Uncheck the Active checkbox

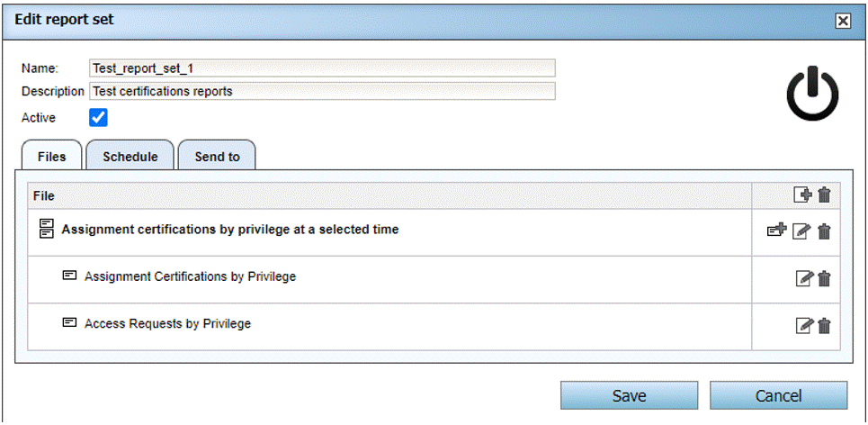pyautogui.click(x=98, y=118)
